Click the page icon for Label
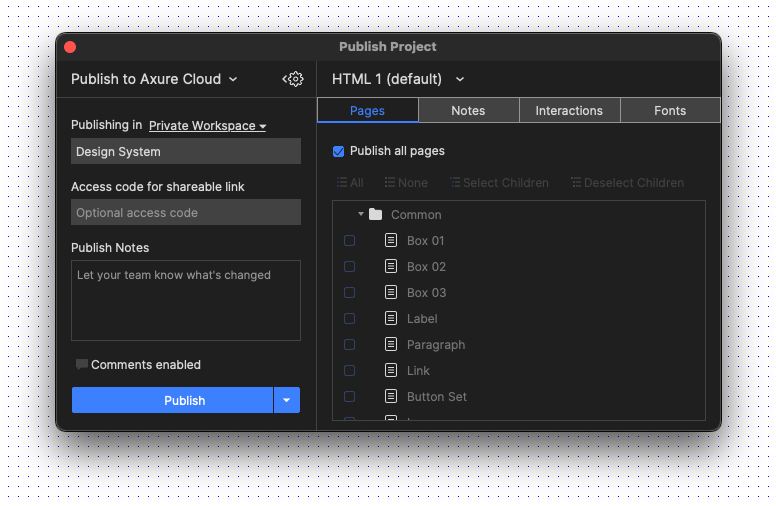 tap(391, 318)
